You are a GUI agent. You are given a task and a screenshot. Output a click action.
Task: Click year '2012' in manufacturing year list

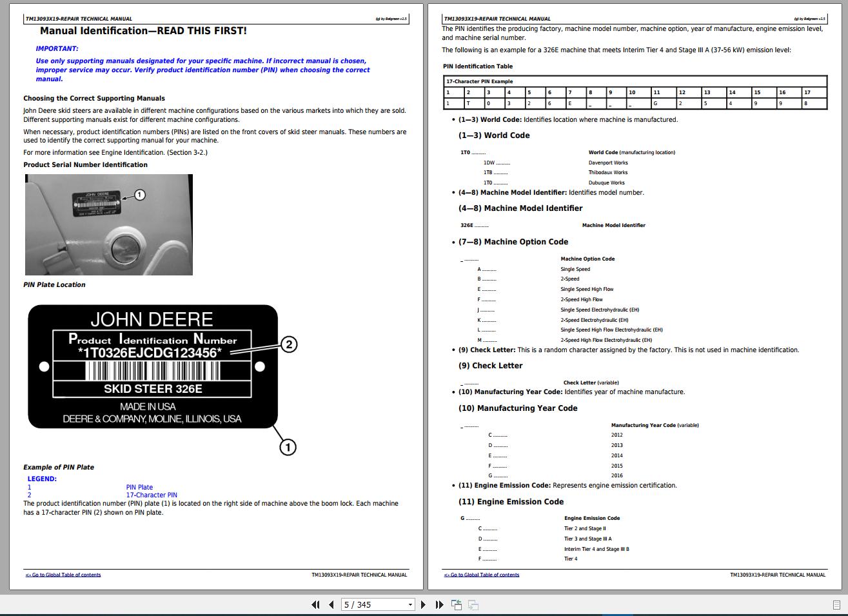pyautogui.click(x=617, y=435)
